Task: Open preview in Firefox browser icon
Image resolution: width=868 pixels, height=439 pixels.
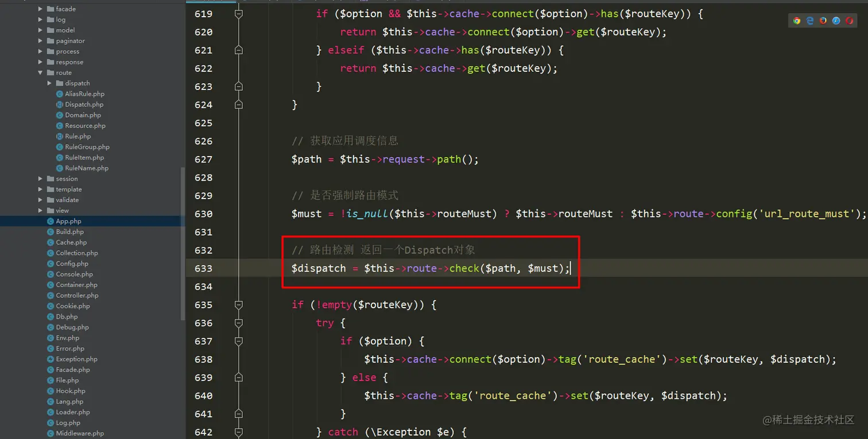Action: [x=823, y=21]
